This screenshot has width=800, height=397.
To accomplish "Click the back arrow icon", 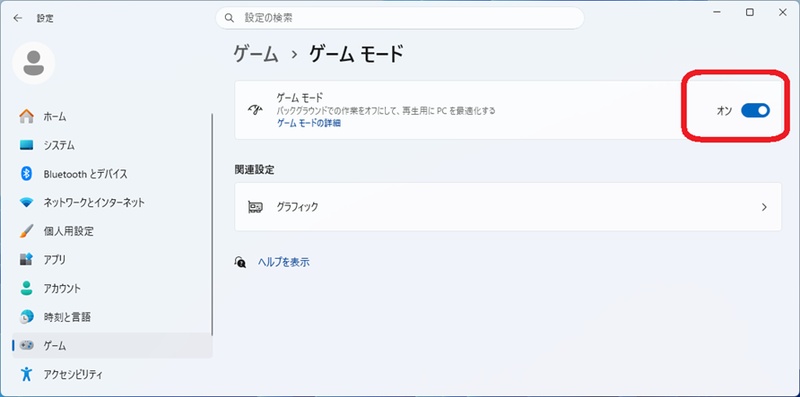I will pos(18,18).
